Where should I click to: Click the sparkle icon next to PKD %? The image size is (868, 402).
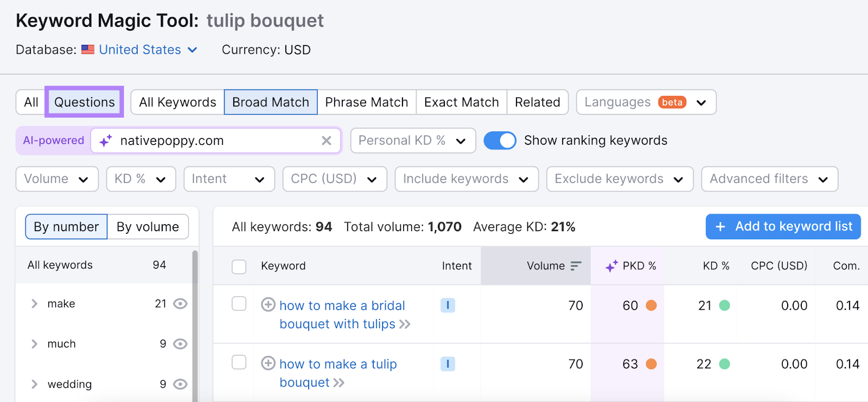click(x=612, y=266)
